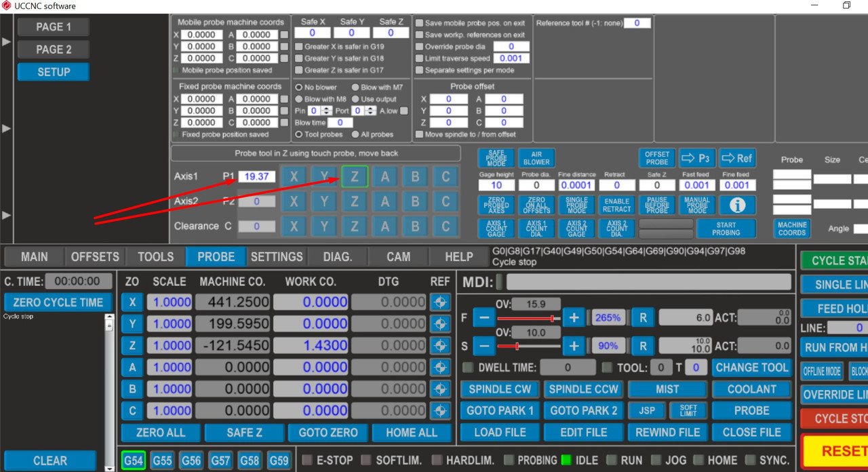Select the G55 work offset button

click(162, 460)
